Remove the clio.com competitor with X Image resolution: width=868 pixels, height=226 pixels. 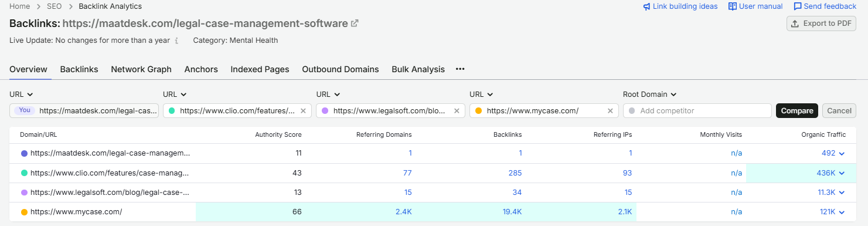point(303,111)
